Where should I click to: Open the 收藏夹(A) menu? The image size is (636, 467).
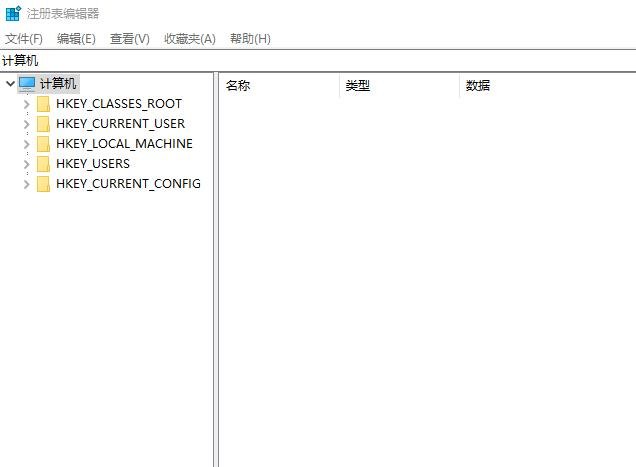click(x=190, y=39)
